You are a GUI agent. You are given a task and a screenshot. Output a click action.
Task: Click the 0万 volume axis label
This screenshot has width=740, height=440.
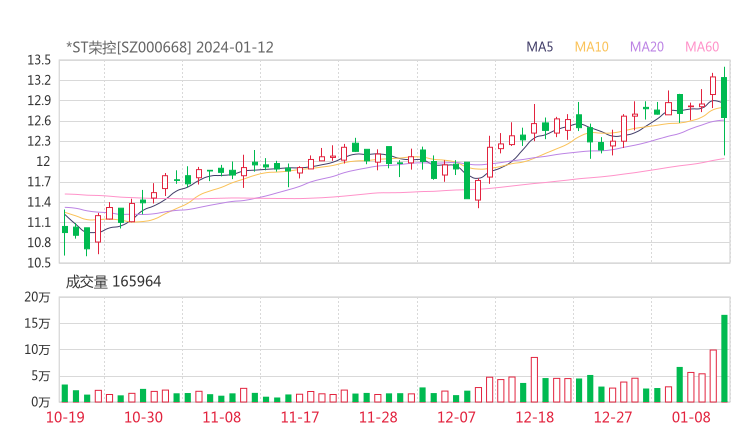tap(41, 402)
